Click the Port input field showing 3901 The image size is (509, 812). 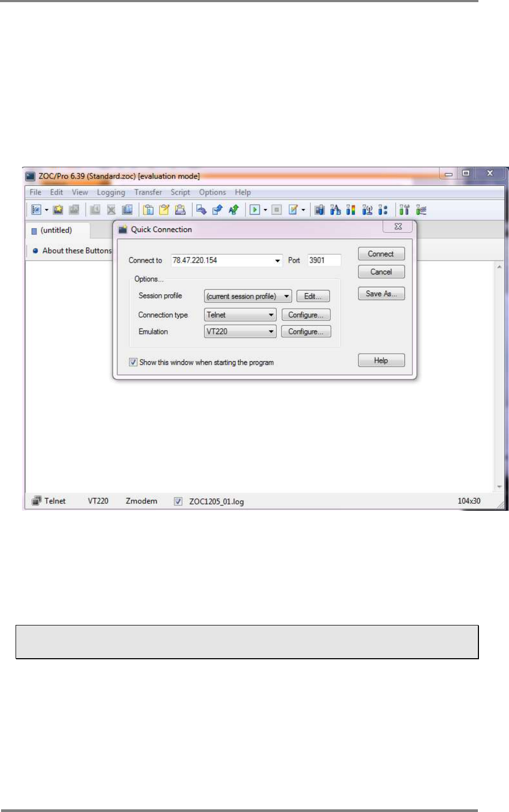coord(324,260)
